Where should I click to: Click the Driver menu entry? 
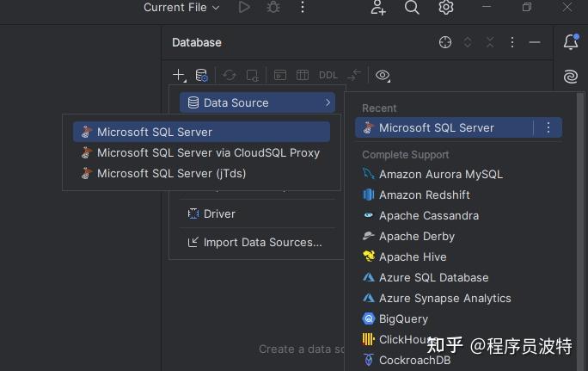[219, 213]
